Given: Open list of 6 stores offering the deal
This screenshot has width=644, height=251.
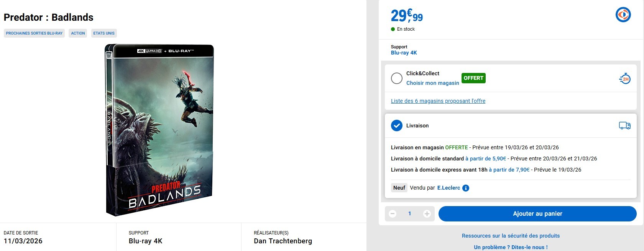Looking at the screenshot, I should [x=438, y=101].
